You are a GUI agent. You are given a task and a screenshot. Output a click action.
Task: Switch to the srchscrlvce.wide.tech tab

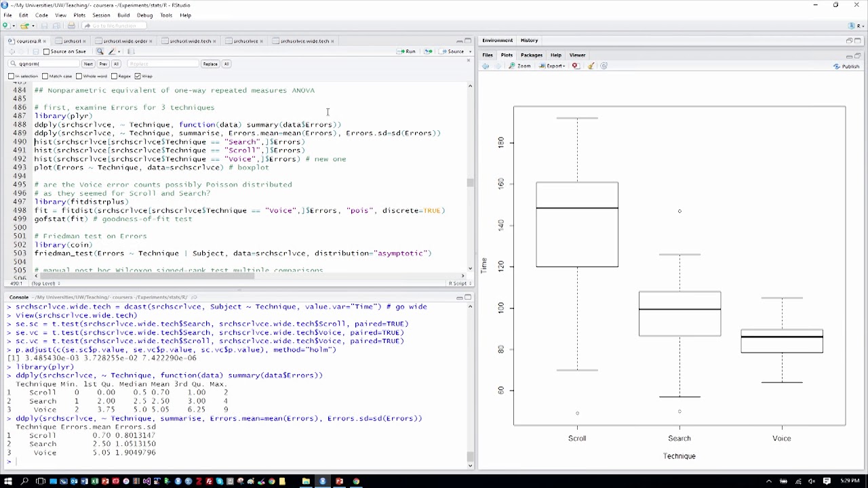304,41
